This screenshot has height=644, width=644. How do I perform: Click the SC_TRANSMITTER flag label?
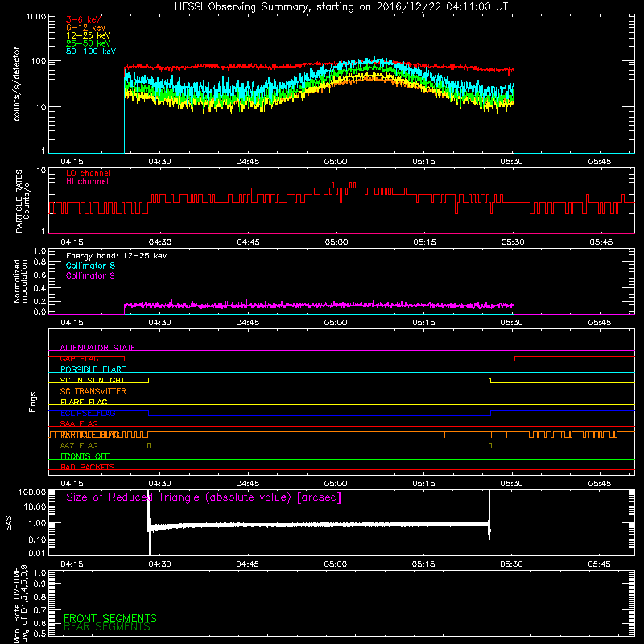click(93, 391)
